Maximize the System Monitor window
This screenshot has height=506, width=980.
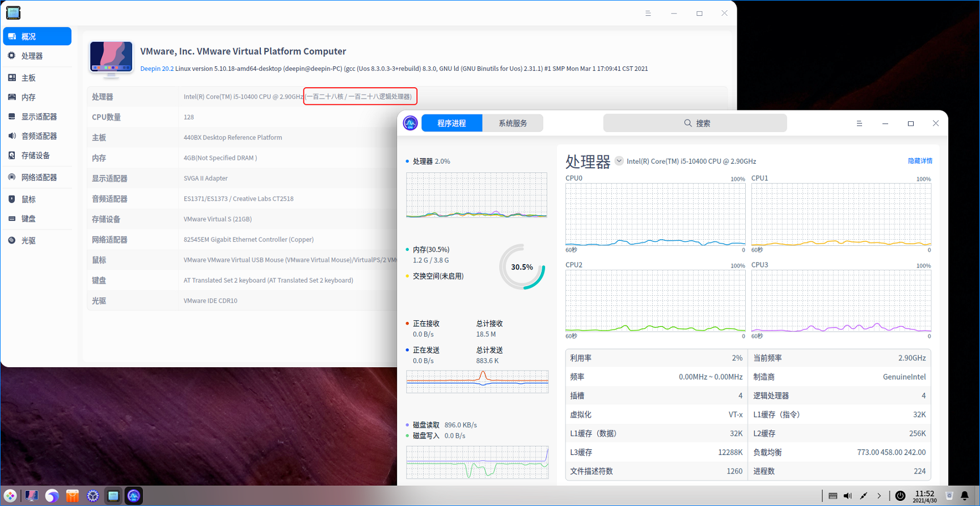911,124
